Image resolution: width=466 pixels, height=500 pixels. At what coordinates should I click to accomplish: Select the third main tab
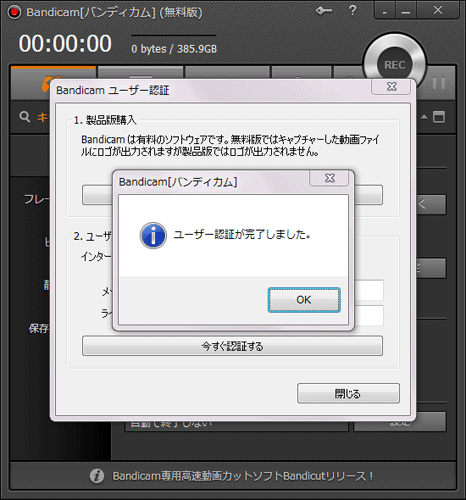(227, 73)
